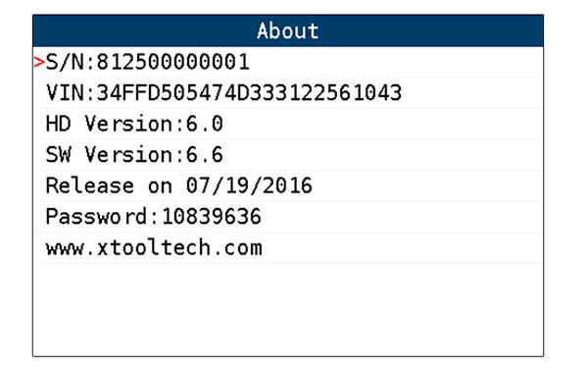The height and width of the screenshot is (368, 588).
Task: Click the HD version number 6.0
Action: tap(205, 124)
